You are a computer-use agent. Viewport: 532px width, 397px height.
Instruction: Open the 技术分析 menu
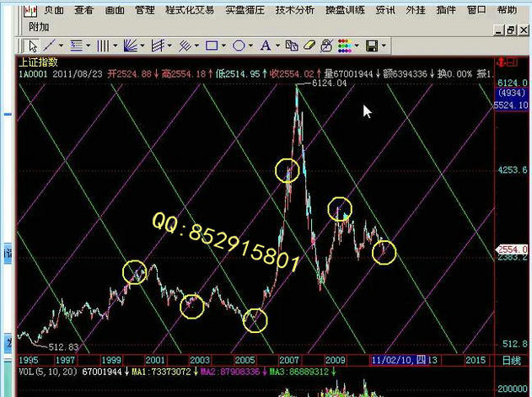click(294, 10)
